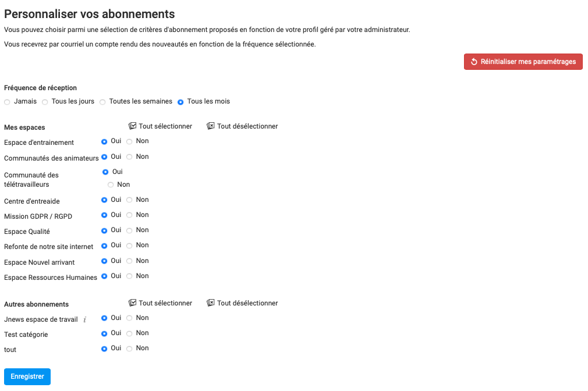Select Tous les mois frequency
Image resolution: width=588 pixels, height=391 pixels.
point(180,102)
